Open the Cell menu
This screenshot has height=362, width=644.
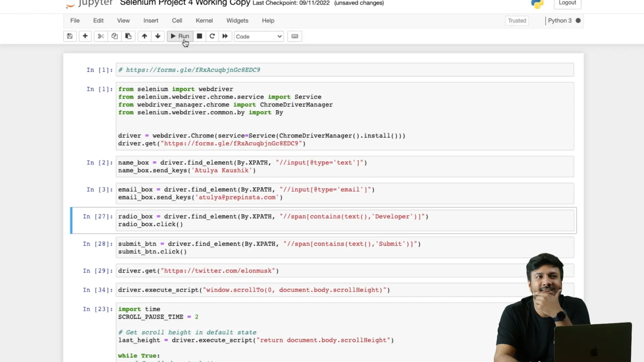click(177, 21)
